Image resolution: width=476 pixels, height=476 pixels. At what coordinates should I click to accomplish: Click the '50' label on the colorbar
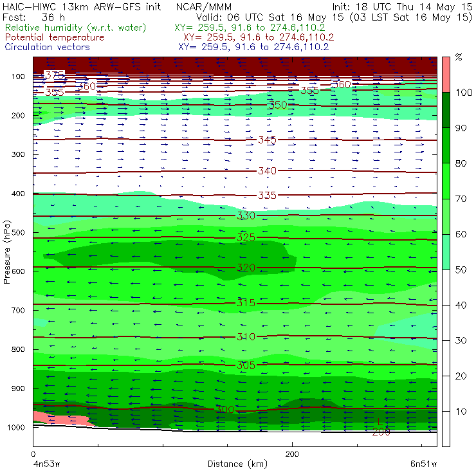tap(461, 270)
